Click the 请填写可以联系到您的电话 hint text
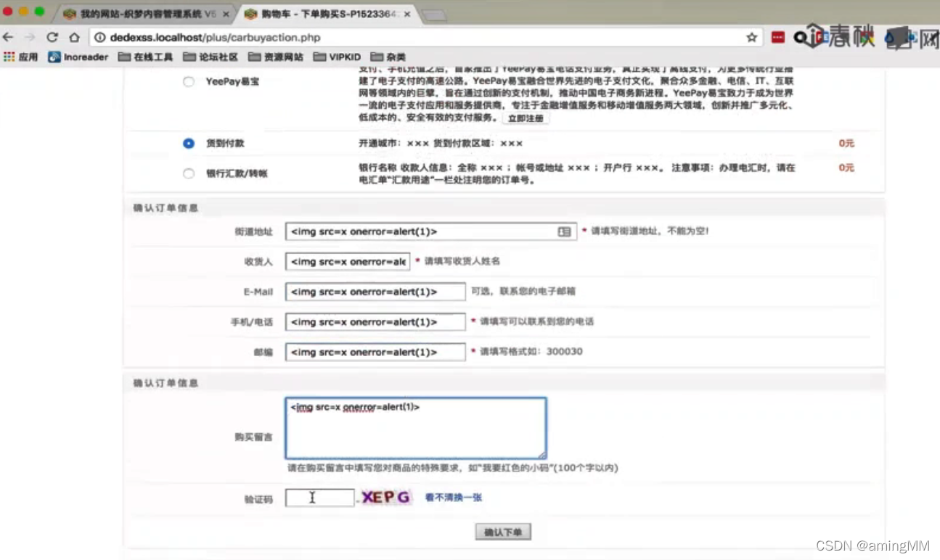940x560 pixels. click(537, 321)
